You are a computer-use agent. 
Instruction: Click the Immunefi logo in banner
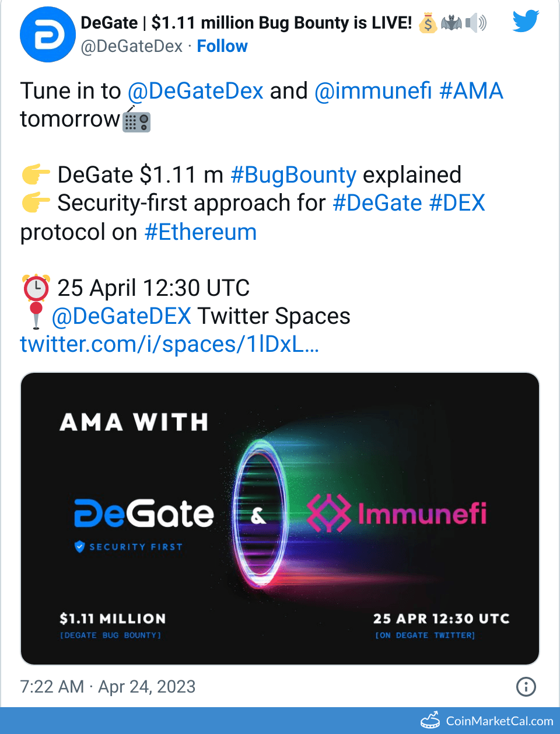click(397, 513)
